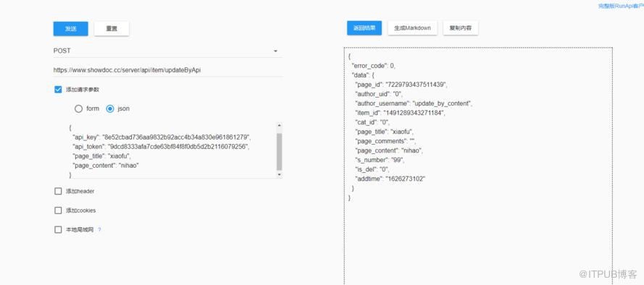
Task: Click the scroll-down arrow of parameters box
Action: click(280, 175)
